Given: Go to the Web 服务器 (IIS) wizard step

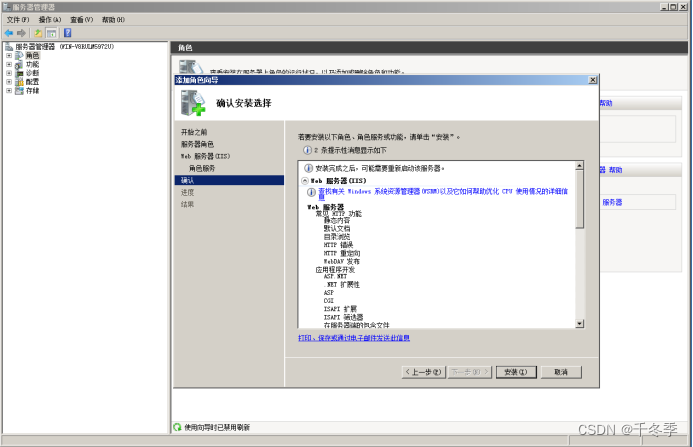Looking at the screenshot, I should pos(206,156).
